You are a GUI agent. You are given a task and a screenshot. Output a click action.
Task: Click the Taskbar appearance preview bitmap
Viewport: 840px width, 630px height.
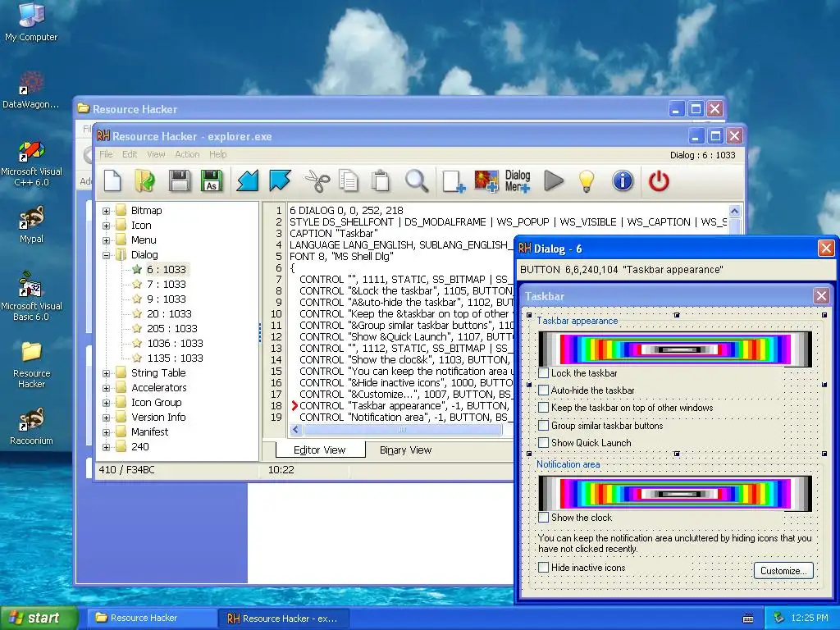coord(675,349)
